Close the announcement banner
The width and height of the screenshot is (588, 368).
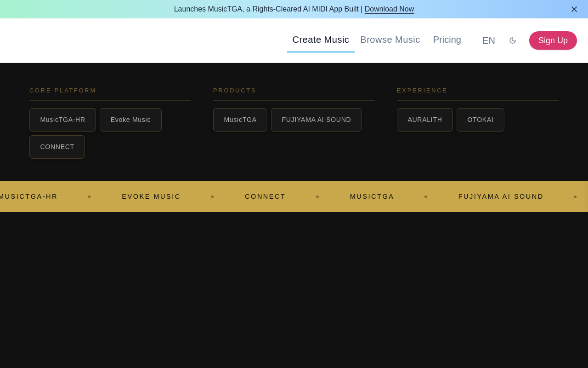tap(574, 9)
